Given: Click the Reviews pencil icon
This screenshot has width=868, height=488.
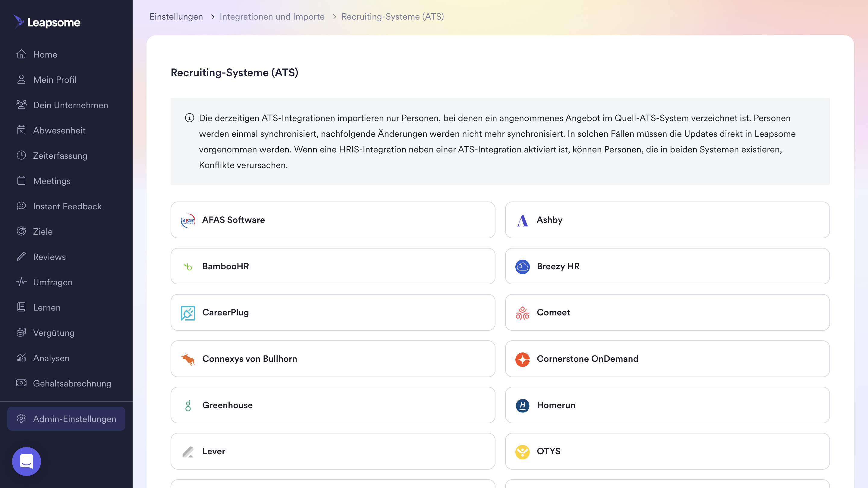Looking at the screenshot, I should pyautogui.click(x=21, y=257).
